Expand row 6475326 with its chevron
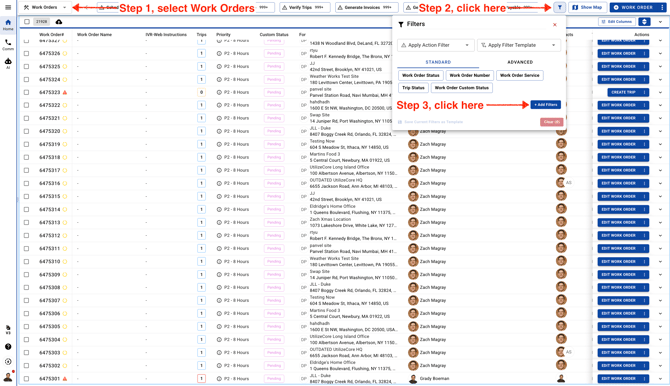 660,53
